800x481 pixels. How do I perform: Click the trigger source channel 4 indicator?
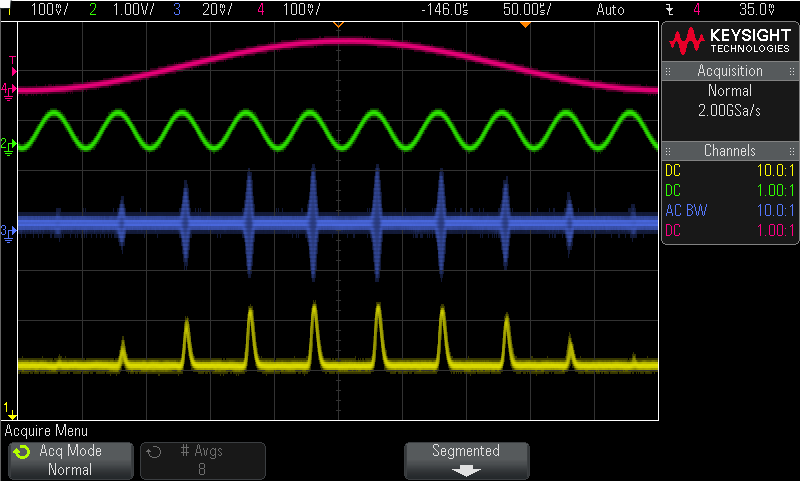pyautogui.click(x=697, y=9)
